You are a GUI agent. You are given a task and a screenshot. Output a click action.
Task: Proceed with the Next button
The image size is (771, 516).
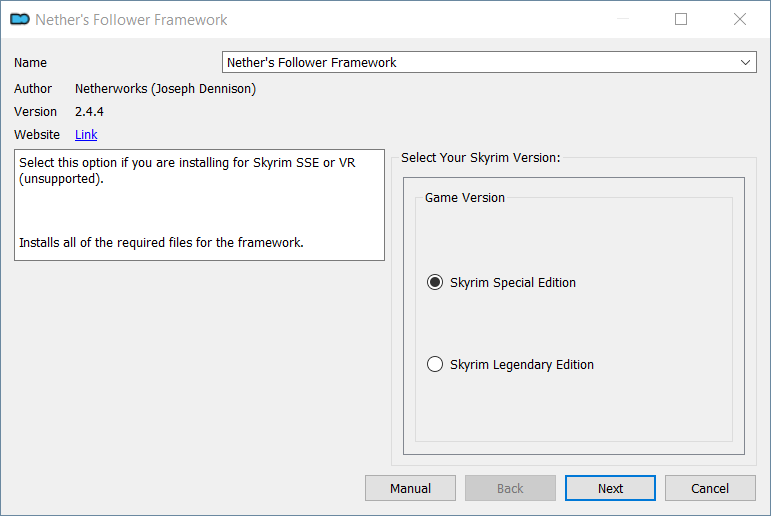610,488
